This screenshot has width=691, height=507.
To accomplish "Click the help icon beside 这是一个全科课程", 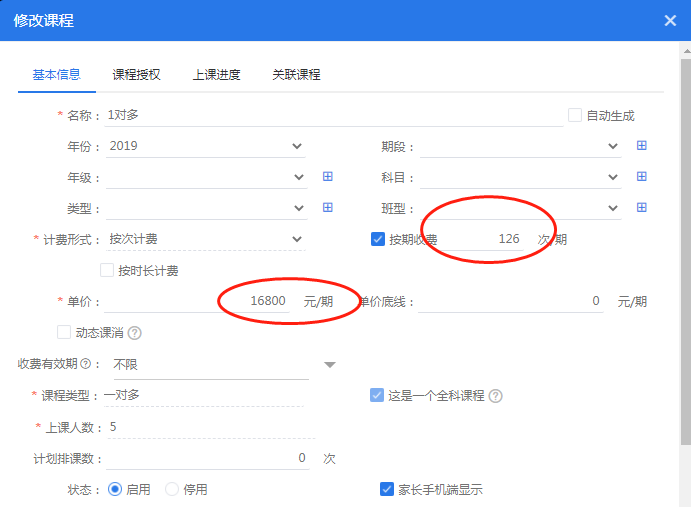I will [x=495, y=396].
